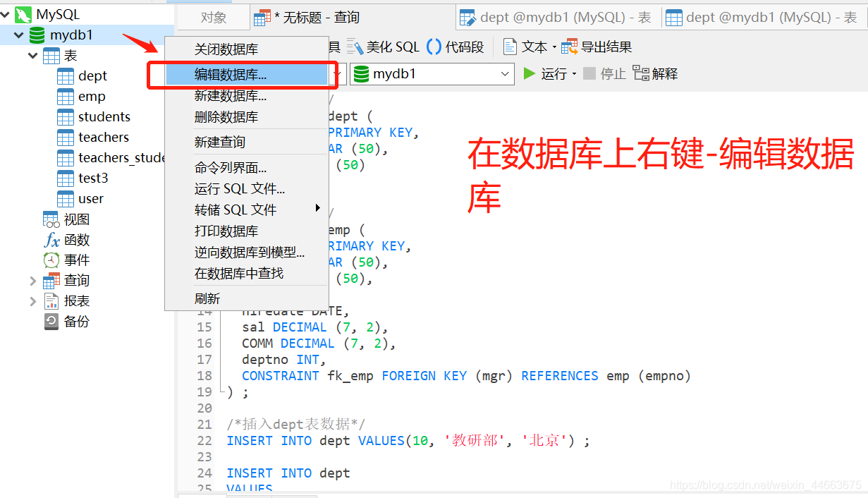Viewport: 868px width, 498px height.
Task: Click the 代码段 code snippet parentheses icon
Action: (x=434, y=47)
